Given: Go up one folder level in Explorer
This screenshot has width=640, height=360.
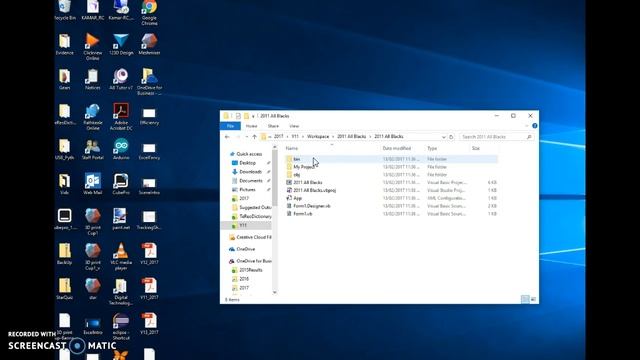Looking at the screenshot, I should [254, 137].
